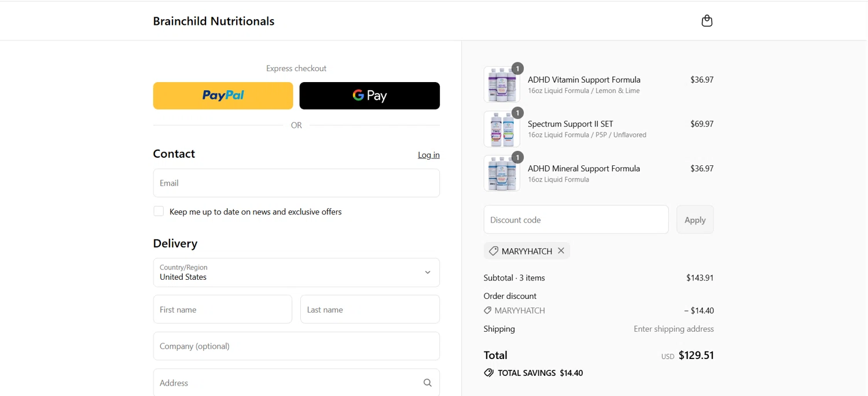
Task: Focus the Address input field
Action: coord(296,383)
